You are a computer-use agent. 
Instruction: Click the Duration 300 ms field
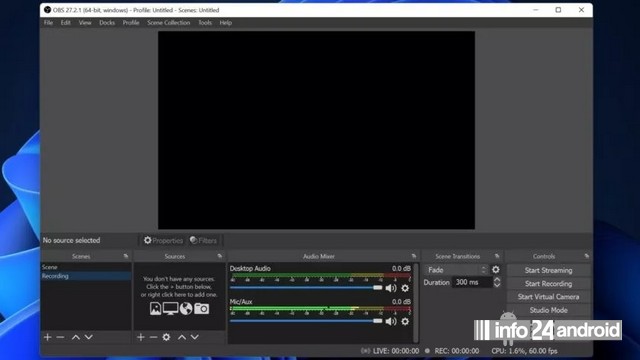(x=472, y=282)
